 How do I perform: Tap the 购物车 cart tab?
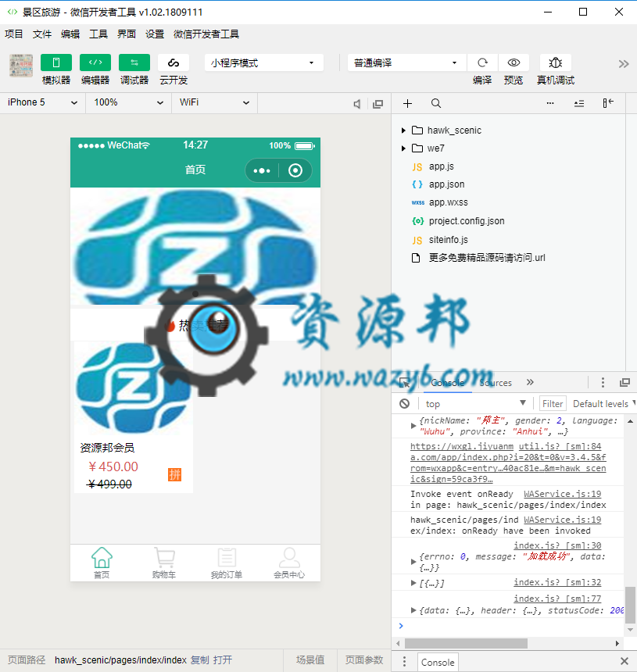164,563
